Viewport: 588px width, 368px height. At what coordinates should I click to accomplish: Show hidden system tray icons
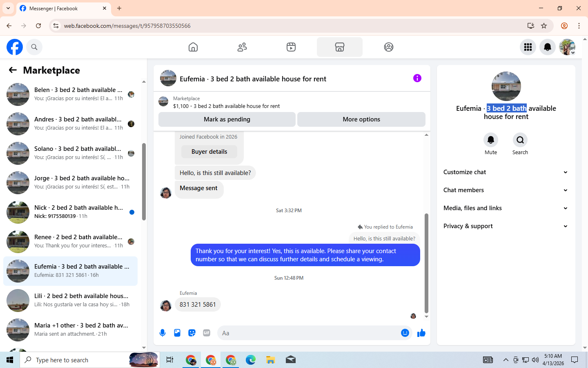pyautogui.click(x=506, y=360)
